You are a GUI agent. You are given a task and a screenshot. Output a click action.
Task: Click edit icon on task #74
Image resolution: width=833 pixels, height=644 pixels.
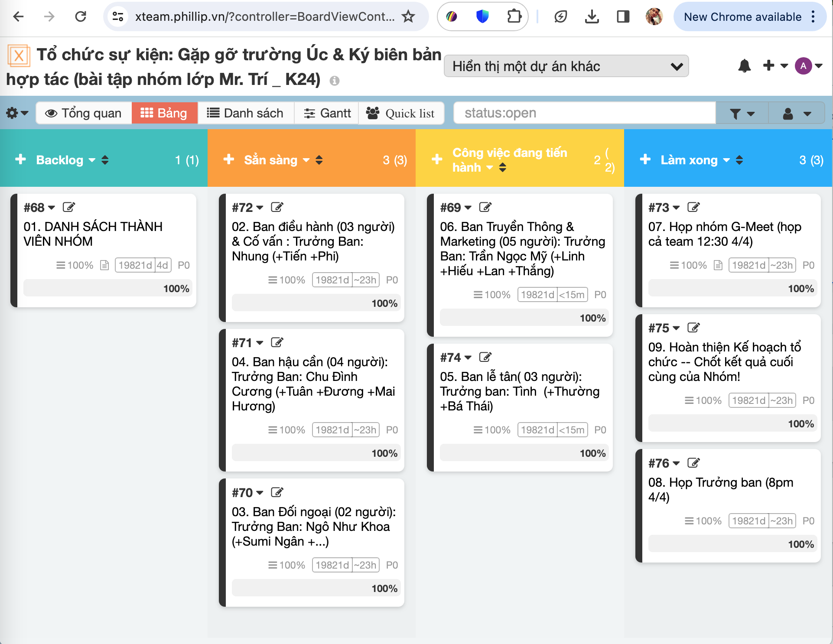[x=485, y=357]
